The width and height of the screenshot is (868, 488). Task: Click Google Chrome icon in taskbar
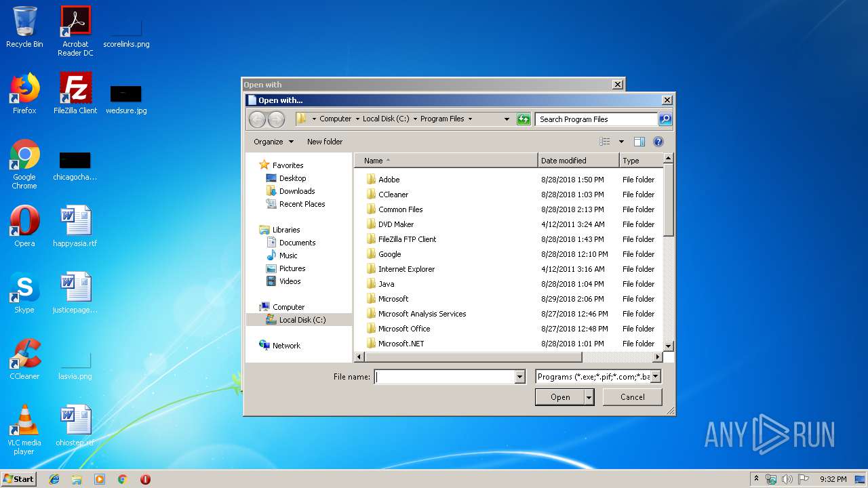click(x=122, y=479)
